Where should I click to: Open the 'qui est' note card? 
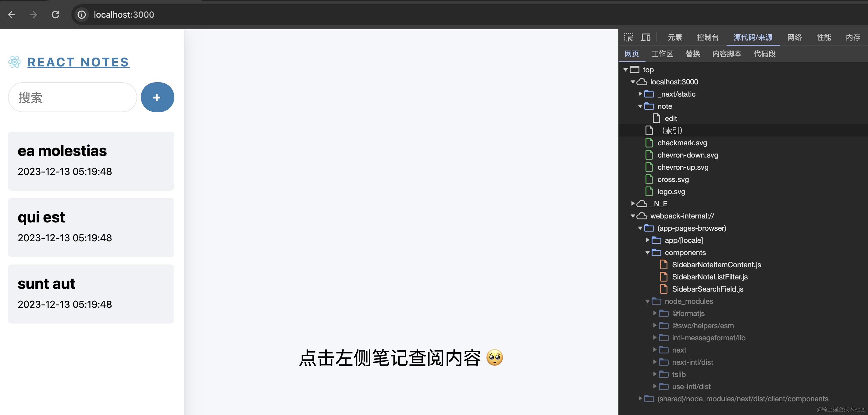click(91, 227)
